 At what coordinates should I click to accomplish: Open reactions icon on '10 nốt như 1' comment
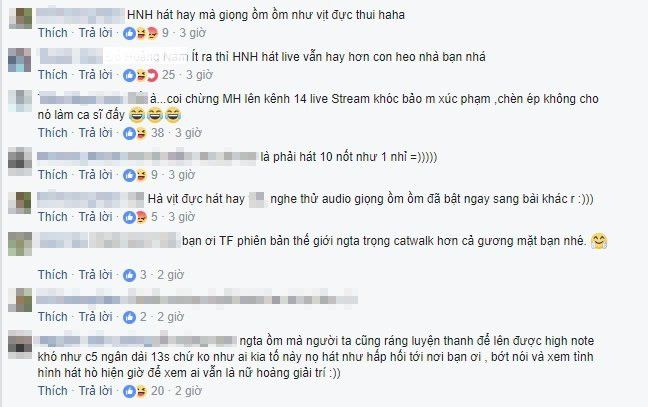pos(135,175)
